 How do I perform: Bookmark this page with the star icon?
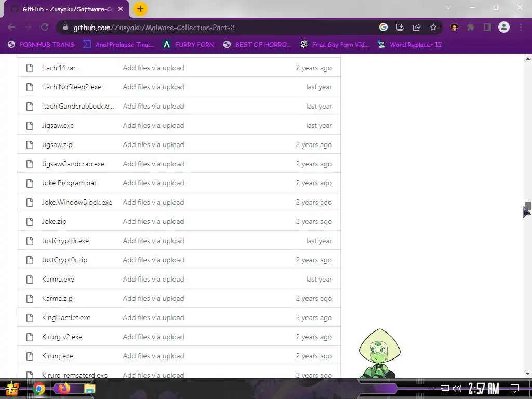[x=433, y=28]
